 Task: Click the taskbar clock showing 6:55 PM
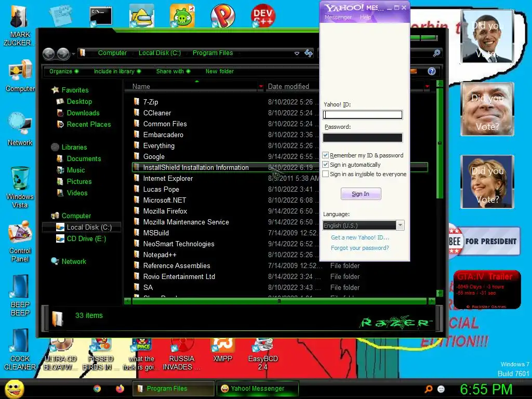(486, 389)
